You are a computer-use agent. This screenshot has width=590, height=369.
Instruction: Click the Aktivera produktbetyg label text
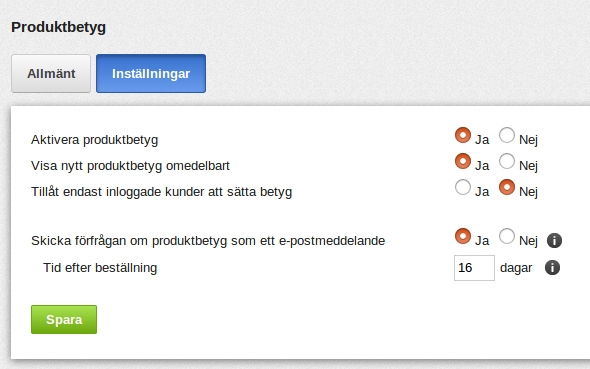click(x=94, y=140)
